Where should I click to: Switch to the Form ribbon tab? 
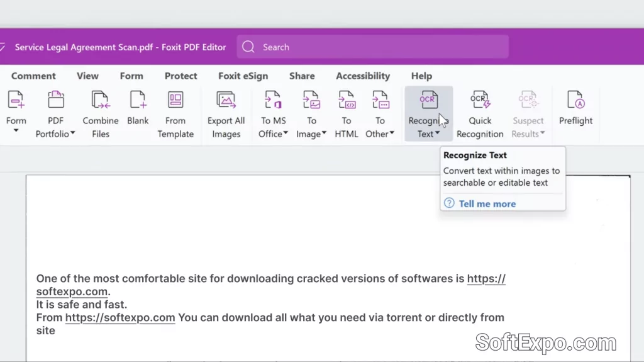tap(131, 76)
